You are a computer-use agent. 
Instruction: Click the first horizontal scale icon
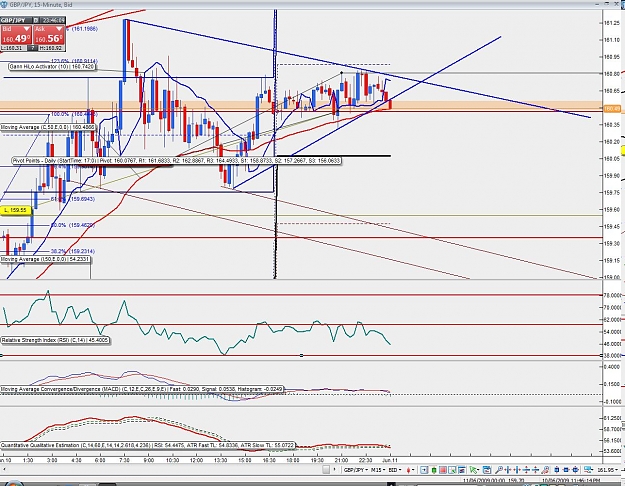(x=508, y=470)
